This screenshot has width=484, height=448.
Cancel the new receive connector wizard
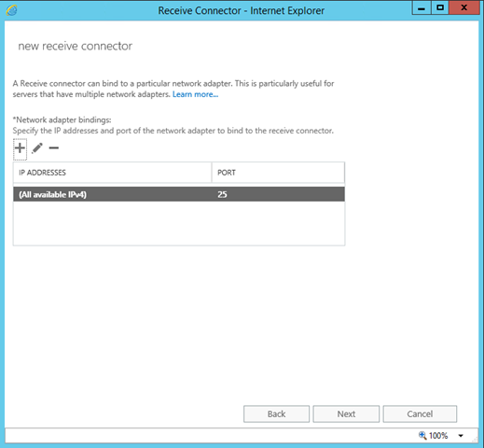[420, 413]
